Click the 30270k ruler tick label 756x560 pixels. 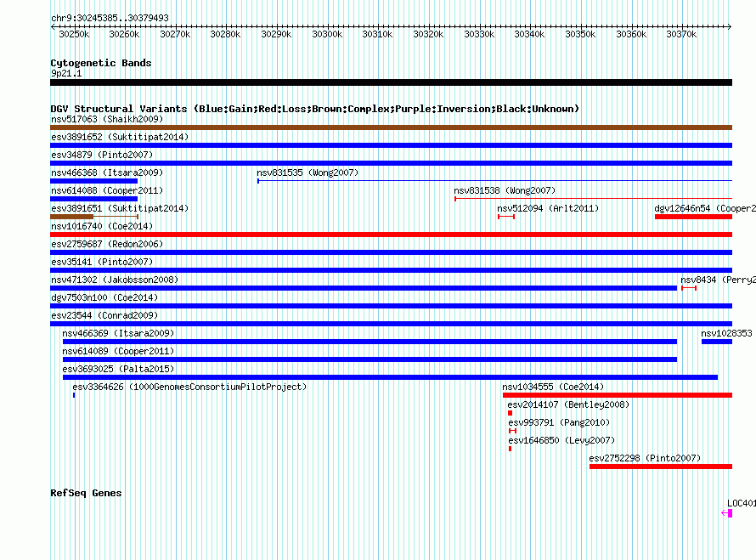pos(176,34)
